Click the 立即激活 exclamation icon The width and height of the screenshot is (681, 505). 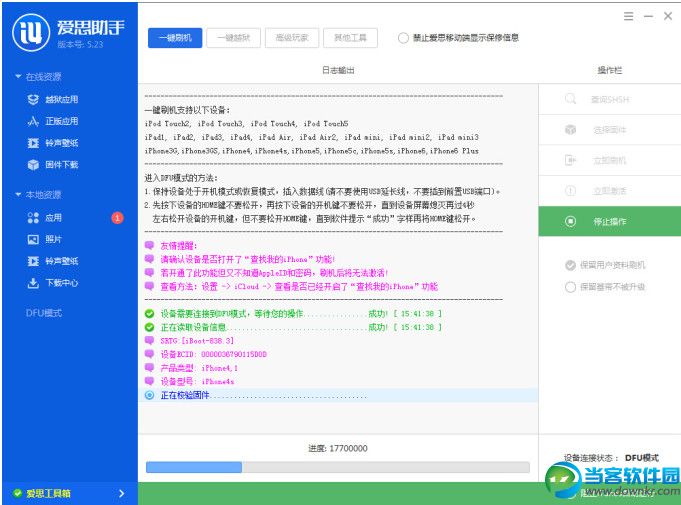(570, 191)
